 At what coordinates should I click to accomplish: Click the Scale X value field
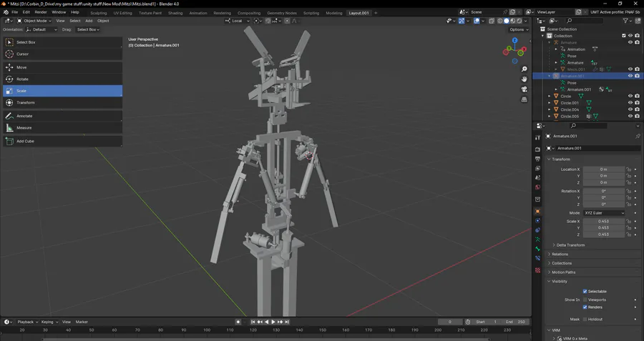603,222
